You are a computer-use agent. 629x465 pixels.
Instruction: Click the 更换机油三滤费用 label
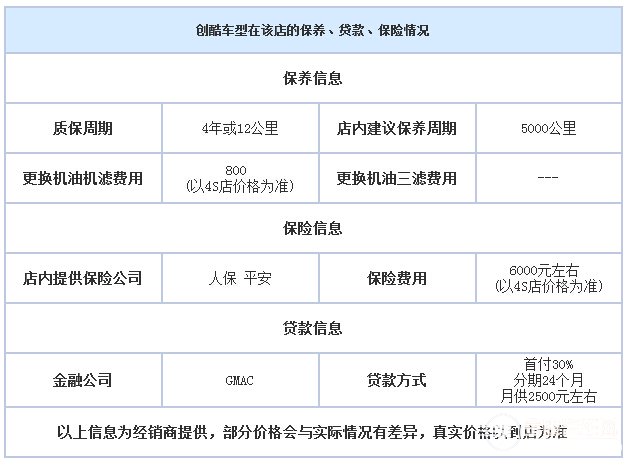click(397, 178)
